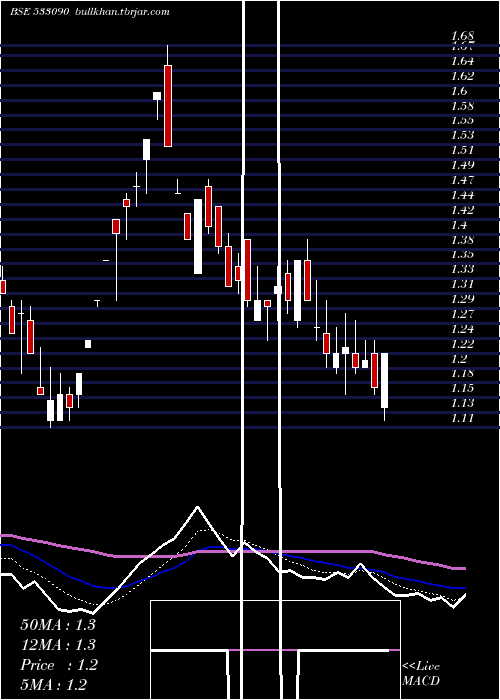Click the 1.38 price axis label
The height and width of the screenshot is (700, 500).
tap(462, 239)
